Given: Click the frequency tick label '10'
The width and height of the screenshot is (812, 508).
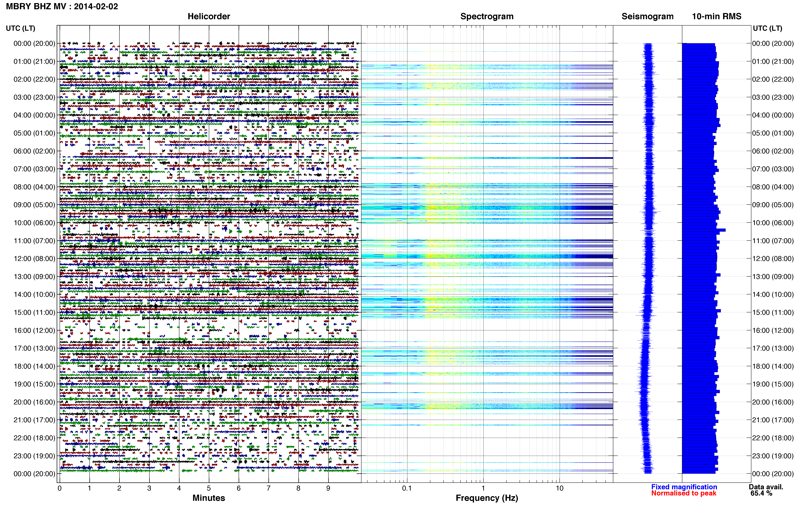Looking at the screenshot, I should 559,488.
